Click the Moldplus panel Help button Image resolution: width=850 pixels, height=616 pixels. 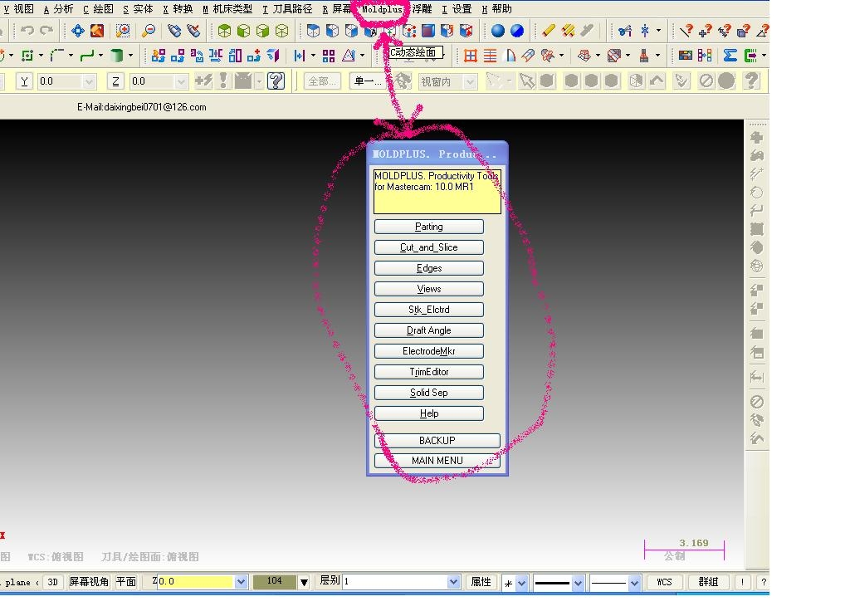pyautogui.click(x=429, y=413)
